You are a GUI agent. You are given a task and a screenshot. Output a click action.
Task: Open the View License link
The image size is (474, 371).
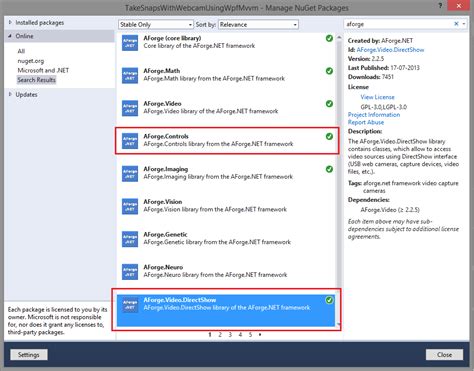(x=377, y=97)
